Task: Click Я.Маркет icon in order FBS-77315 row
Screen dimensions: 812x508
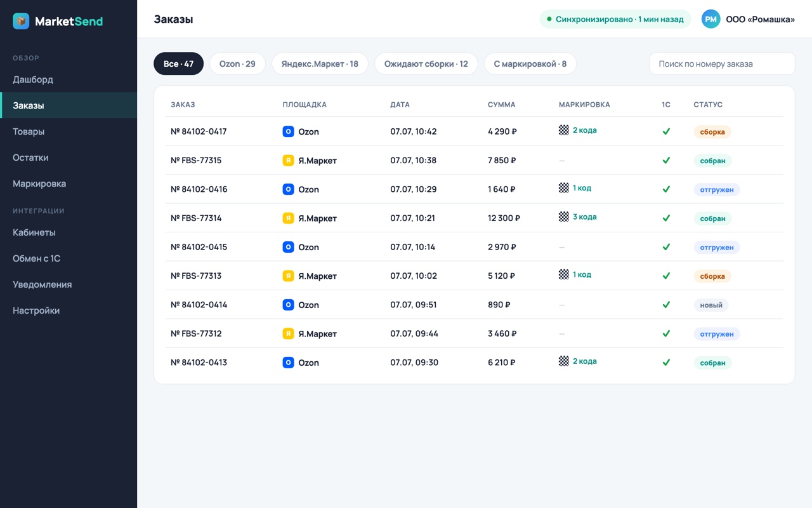Action: tap(288, 161)
